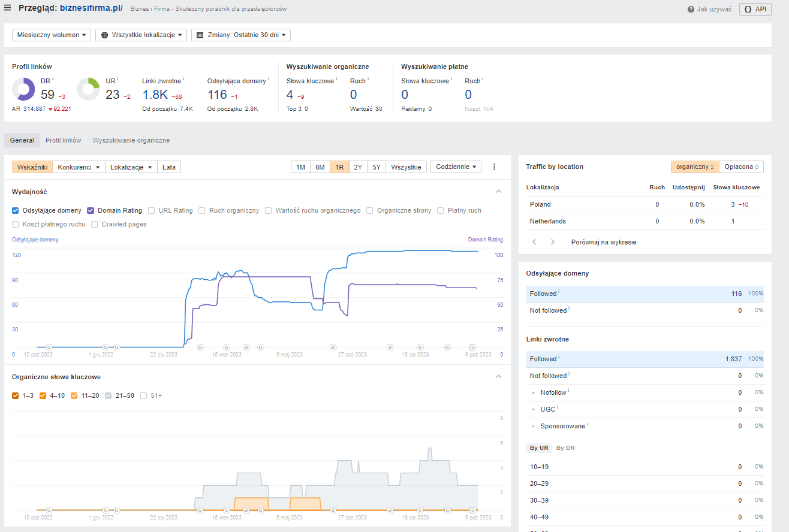Image resolution: width=789 pixels, height=532 pixels.
Task: Select the 6M time range button
Action: [x=320, y=167]
